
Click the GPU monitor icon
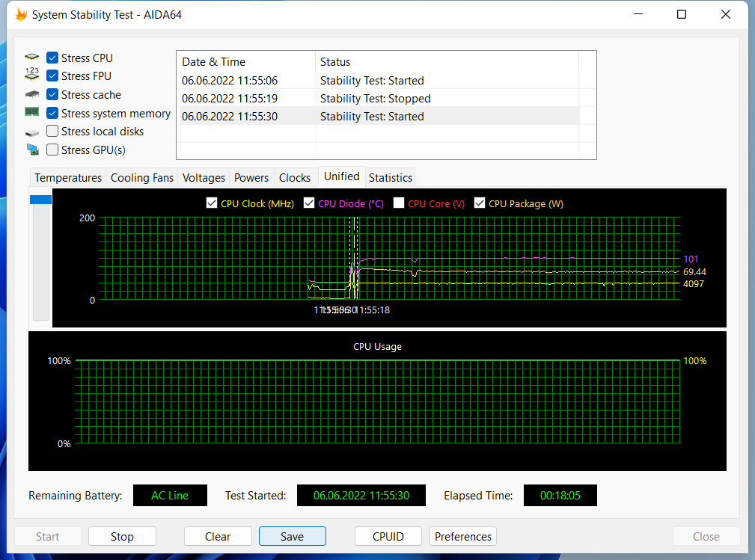(32, 150)
